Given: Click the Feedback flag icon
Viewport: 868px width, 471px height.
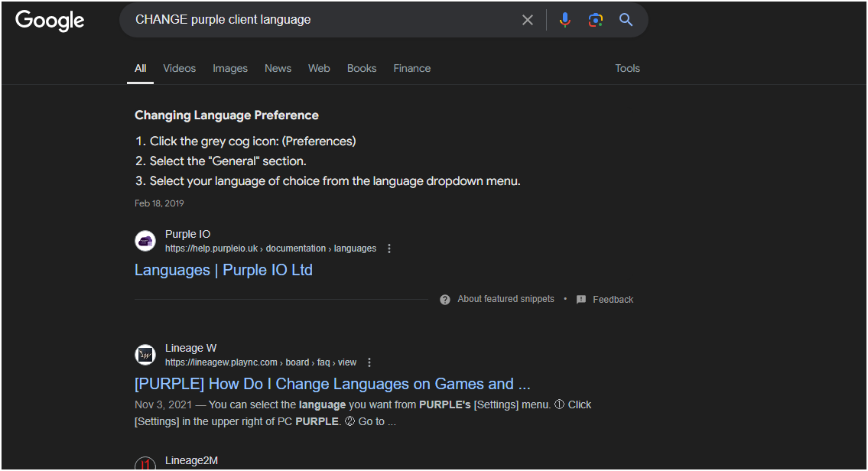Looking at the screenshot, I should 581,300.
